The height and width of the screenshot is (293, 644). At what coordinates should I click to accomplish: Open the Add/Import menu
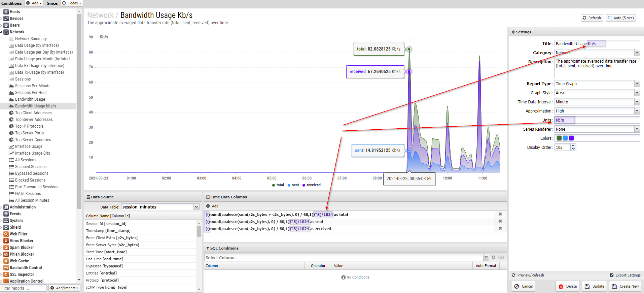coord(64,288)
